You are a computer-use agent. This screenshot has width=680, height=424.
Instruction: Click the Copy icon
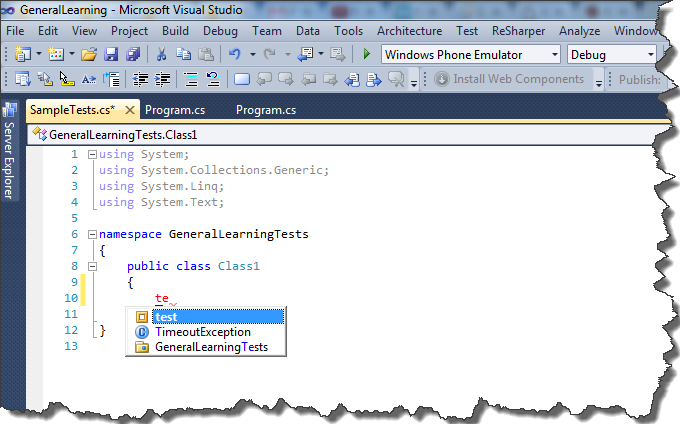point(183,54)
